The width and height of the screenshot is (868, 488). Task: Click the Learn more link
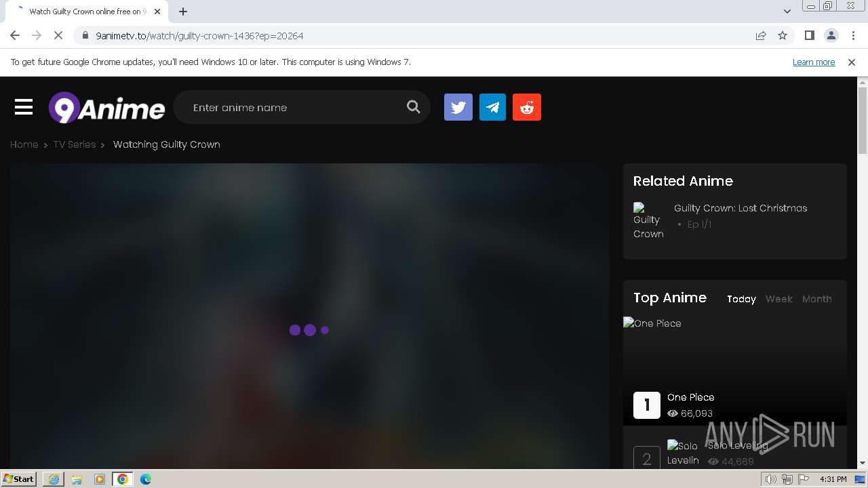tap(814, 62)
